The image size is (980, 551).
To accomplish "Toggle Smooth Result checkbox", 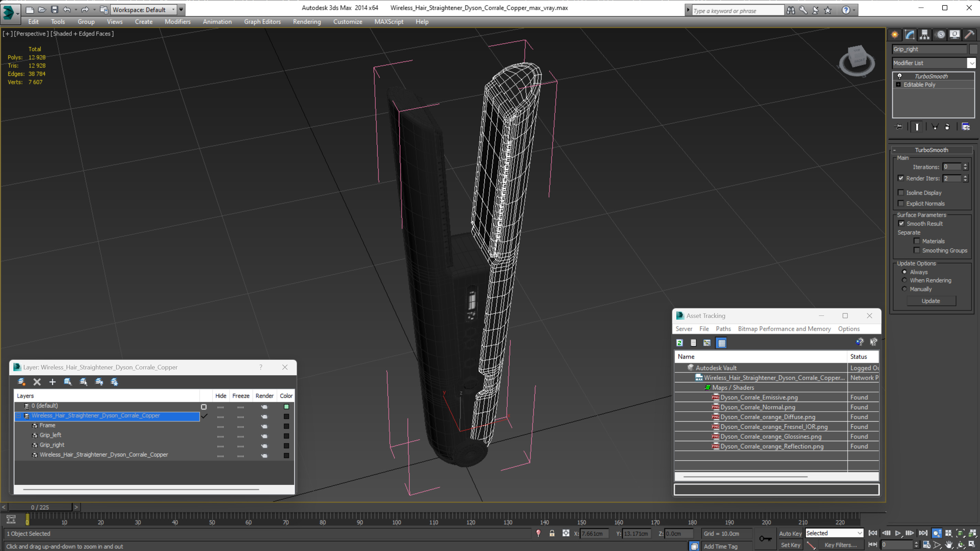I will click(x=901, y=223).
